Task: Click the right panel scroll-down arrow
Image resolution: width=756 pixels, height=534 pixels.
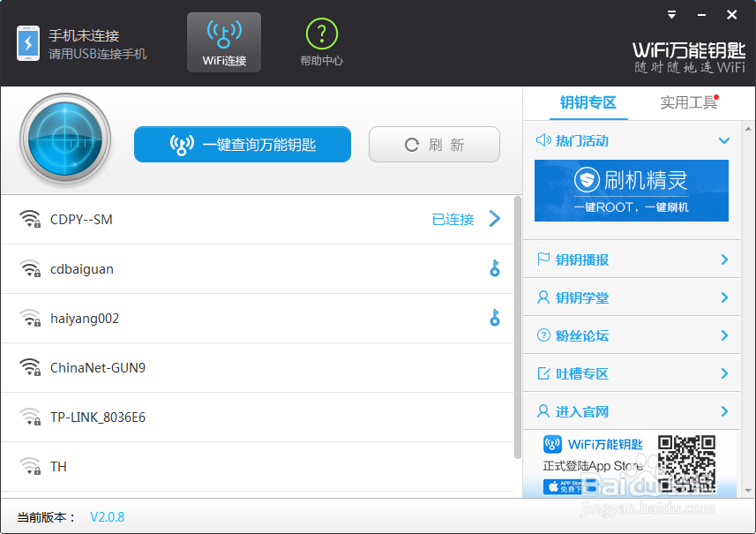Action: (x=748, y=491)
